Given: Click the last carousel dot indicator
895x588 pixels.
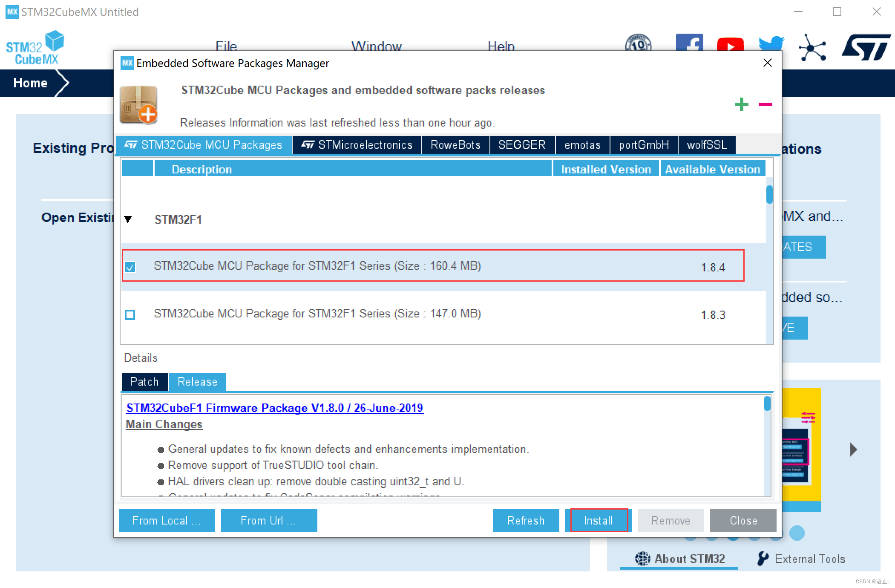Looking at the screenshot, I should coord(797,533).
